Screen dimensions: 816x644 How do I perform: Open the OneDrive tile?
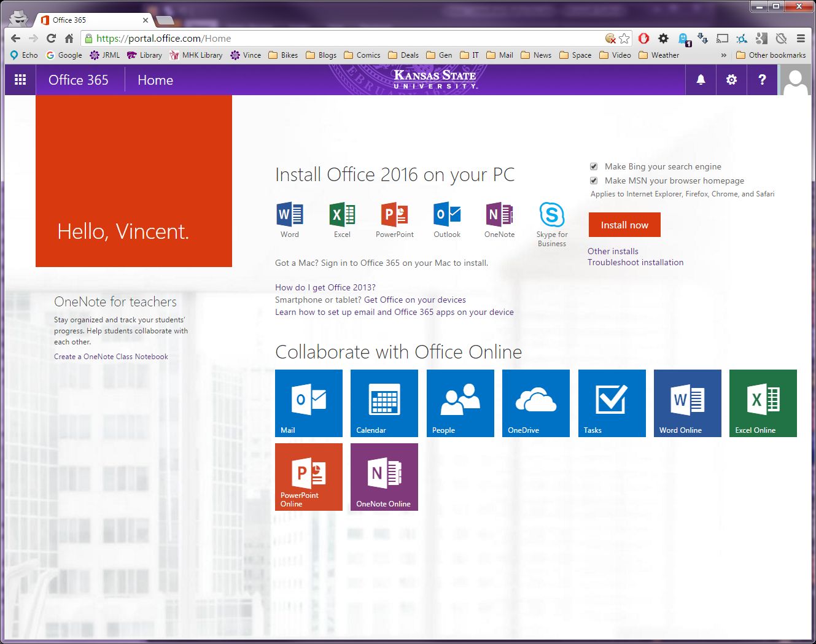click(x=536, y=403)
